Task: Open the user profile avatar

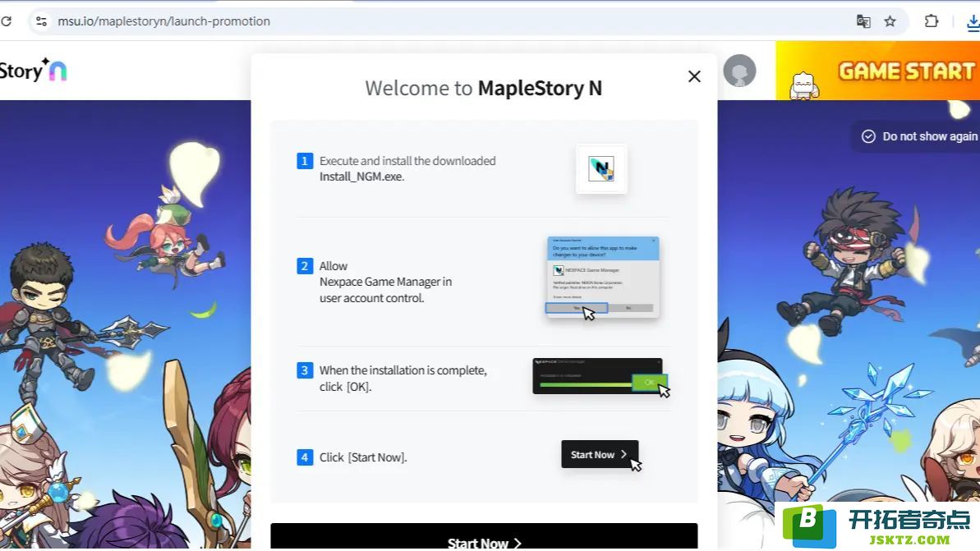Action: [x=739, y=71]
